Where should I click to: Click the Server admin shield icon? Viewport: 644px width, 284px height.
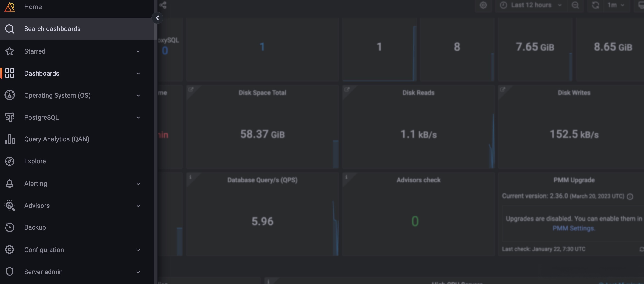9,272
